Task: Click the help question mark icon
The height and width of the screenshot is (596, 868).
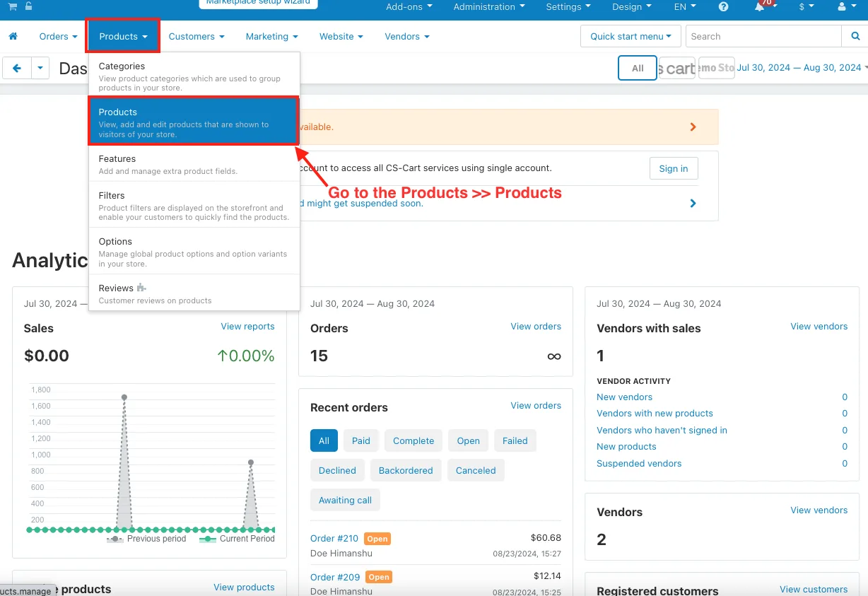Action: [723, 6]
